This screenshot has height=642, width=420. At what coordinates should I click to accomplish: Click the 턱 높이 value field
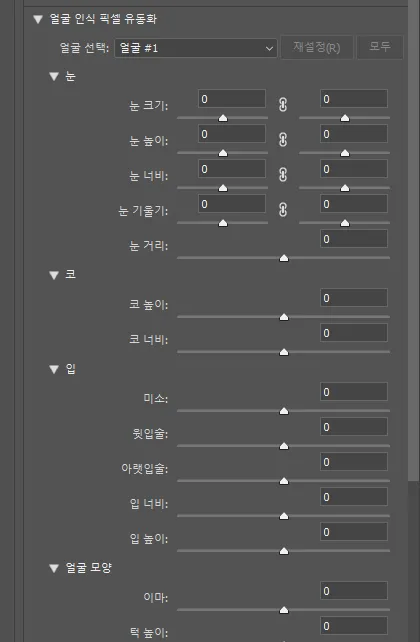click(354, 626)
